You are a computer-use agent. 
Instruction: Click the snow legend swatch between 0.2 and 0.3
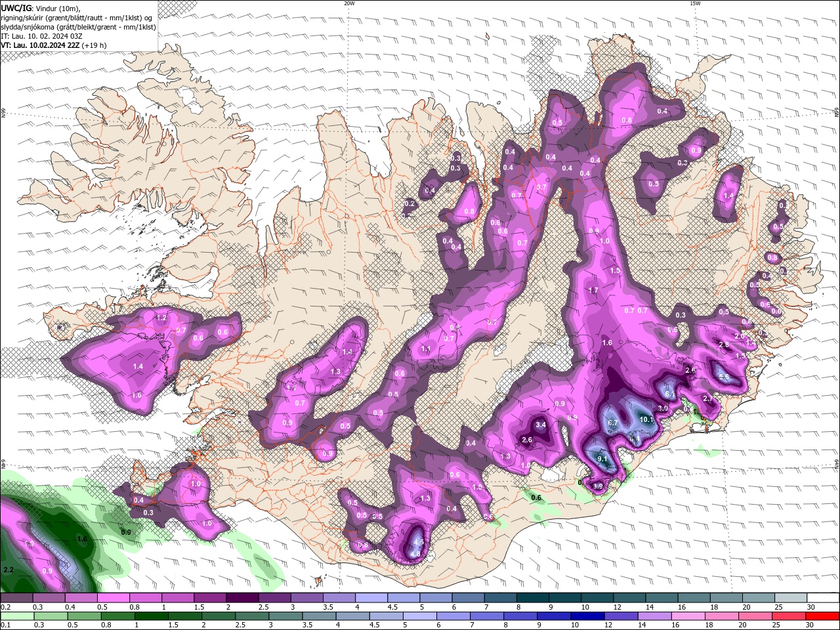tap(16, 598)
